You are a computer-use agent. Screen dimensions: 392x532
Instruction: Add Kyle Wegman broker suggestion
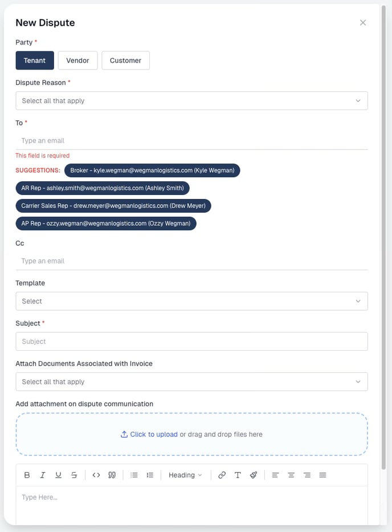coord(152,170)
